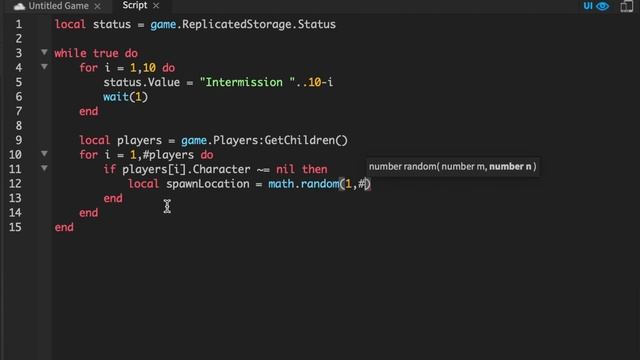
Task: Click 'spawnLocation' variable on line 12
Action: click(207, 184)
